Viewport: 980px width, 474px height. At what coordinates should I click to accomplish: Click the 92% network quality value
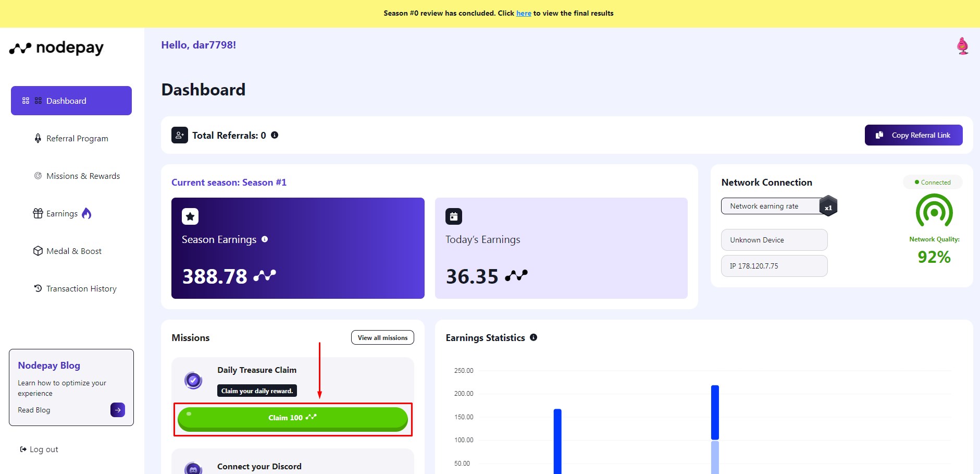934,257
